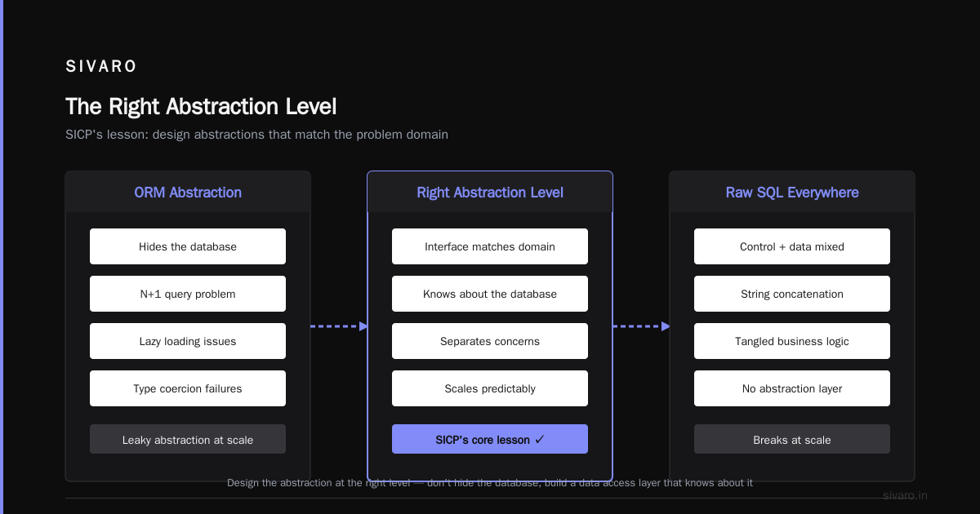Choose the 'Lazy loading issues' box
The height and width of the screenshot is (514, 980).
click(x=188, y=341)
